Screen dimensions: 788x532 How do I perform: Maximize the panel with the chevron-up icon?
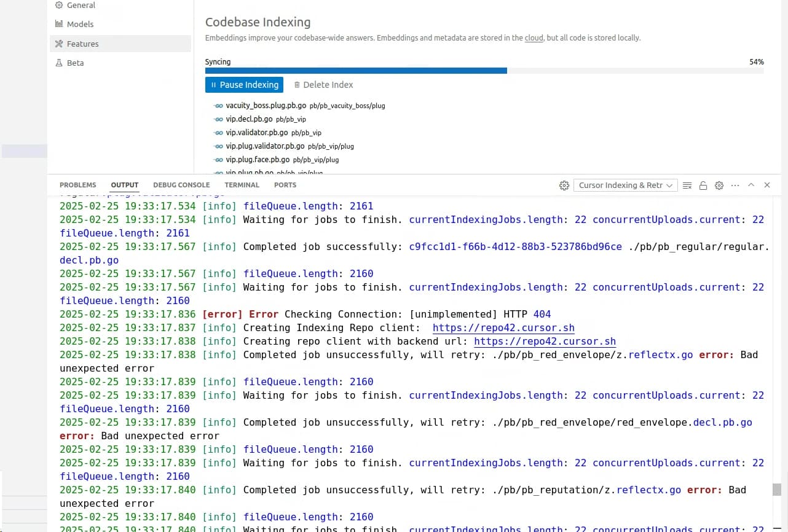pyautogui.click(x=751, y=185)
